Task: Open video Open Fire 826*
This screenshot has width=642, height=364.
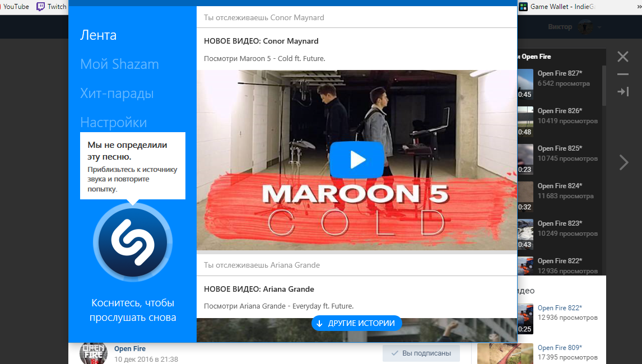Action: (x=560, y=111)
